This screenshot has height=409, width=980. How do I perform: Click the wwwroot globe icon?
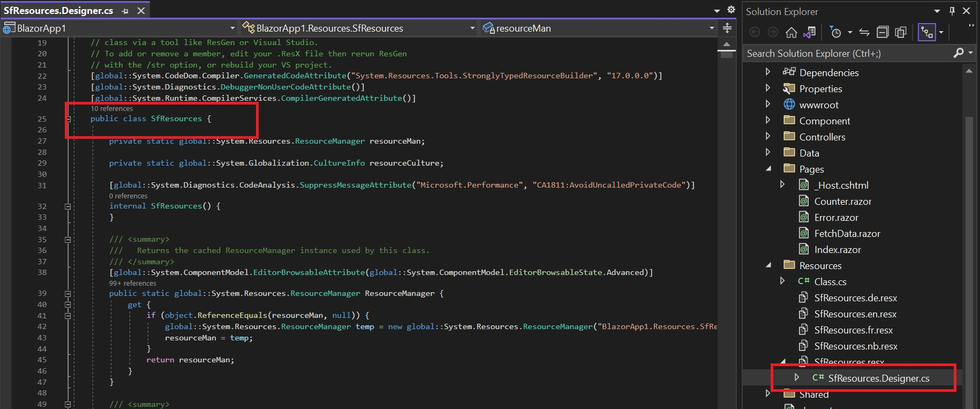pyautogui.click(x=789, y=105)
